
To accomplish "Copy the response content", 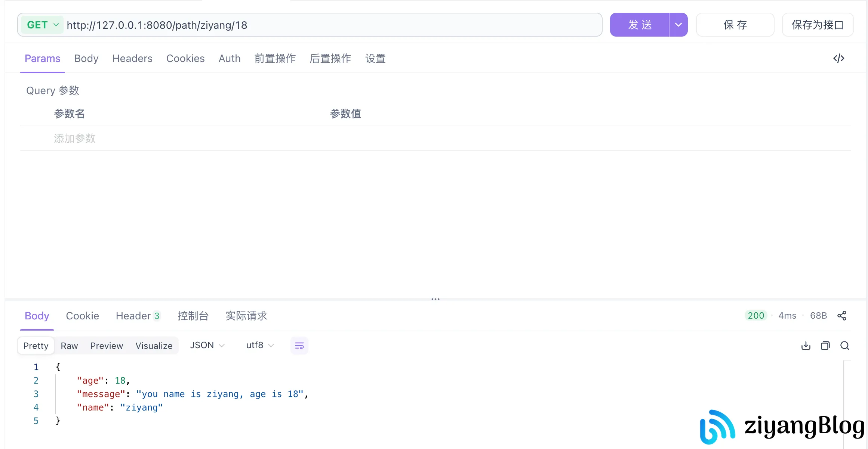I will click(x=826, y=346).
